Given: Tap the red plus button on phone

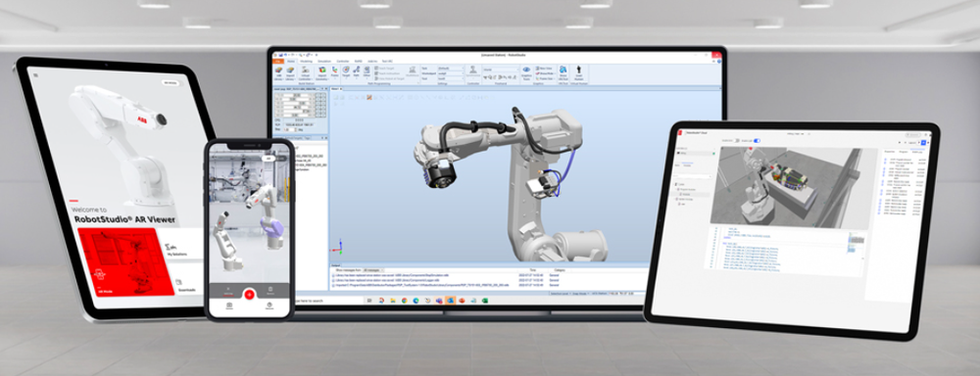Looking at the screenshot, I should tap(249, 294).
